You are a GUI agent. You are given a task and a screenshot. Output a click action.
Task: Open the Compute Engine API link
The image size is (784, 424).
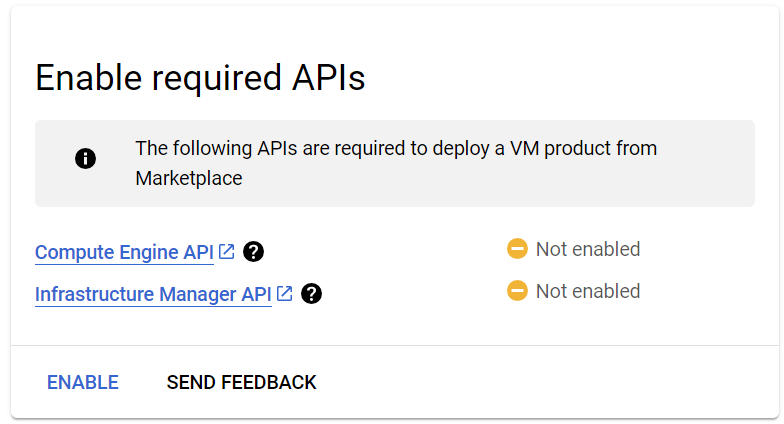pyautogui.click(x=124, y=252)
